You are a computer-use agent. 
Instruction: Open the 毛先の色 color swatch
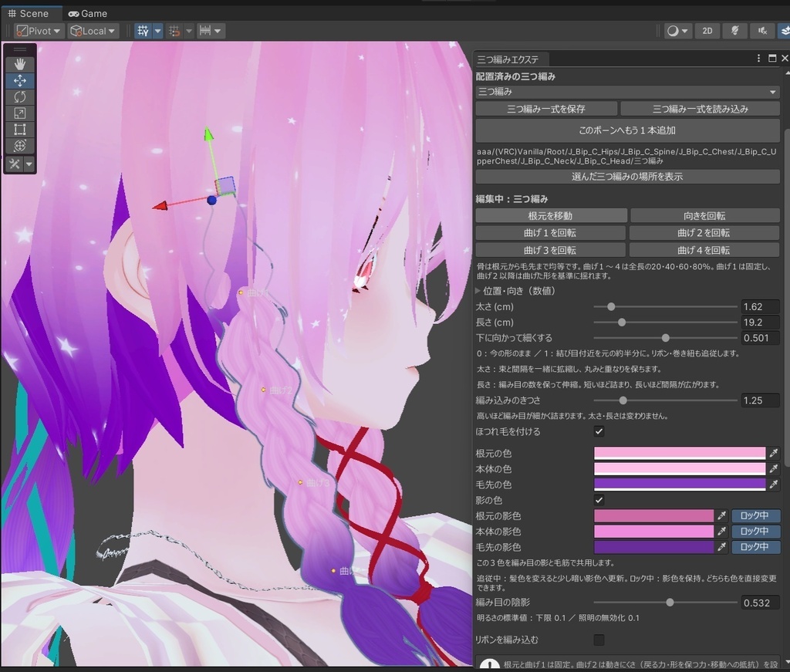click(x=680, y=485)
